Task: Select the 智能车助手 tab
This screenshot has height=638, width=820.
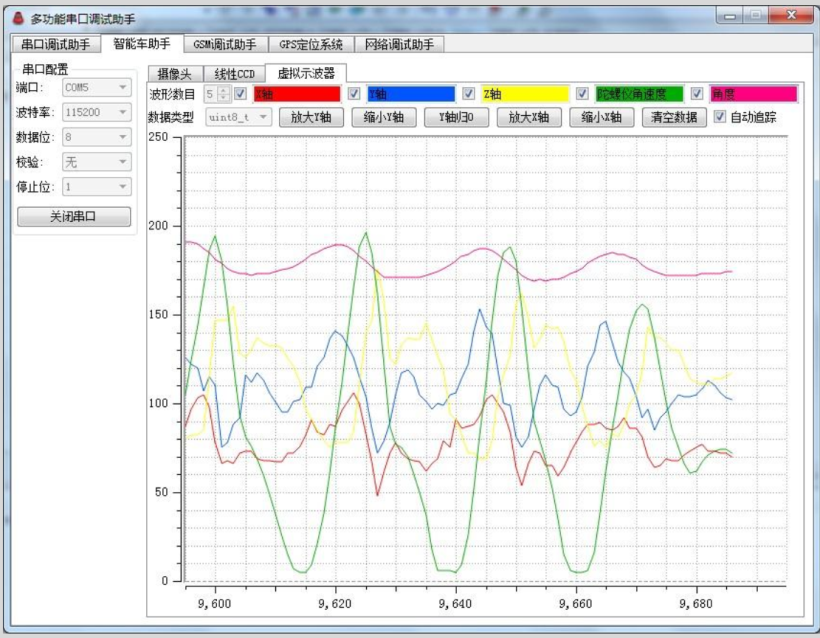Action: (x=142, y=43)
